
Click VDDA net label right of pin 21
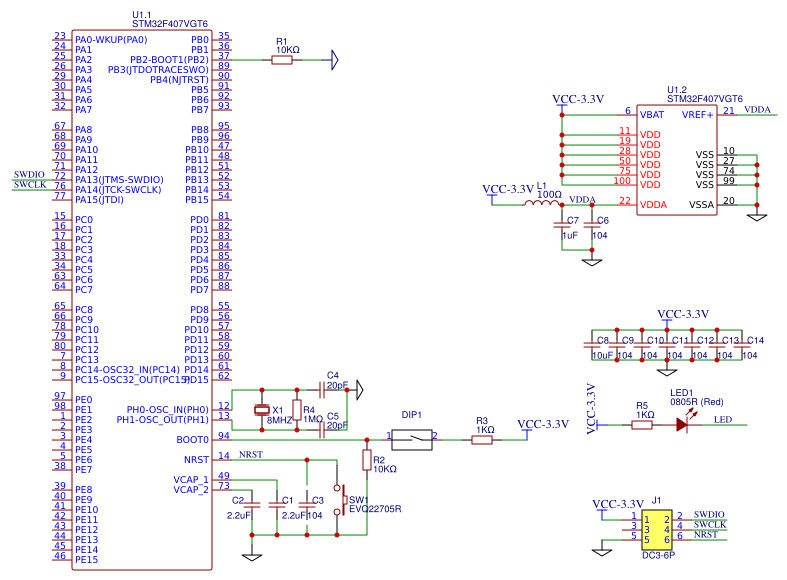click(757, 109)
